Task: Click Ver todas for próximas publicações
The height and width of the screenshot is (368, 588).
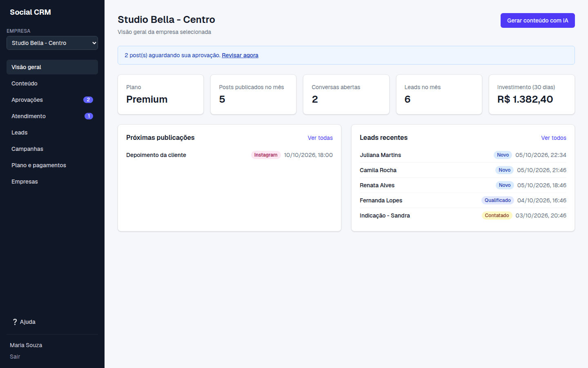Action: [320, 138]
